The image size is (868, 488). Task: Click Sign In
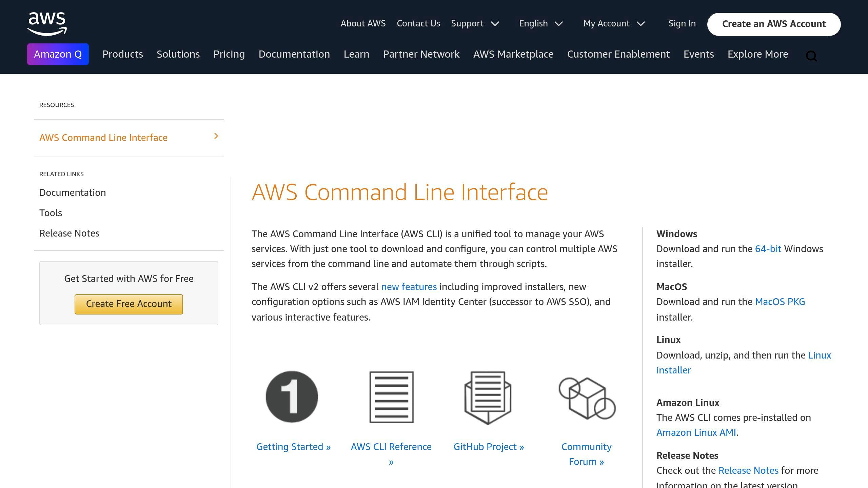[x=682, y=23]
